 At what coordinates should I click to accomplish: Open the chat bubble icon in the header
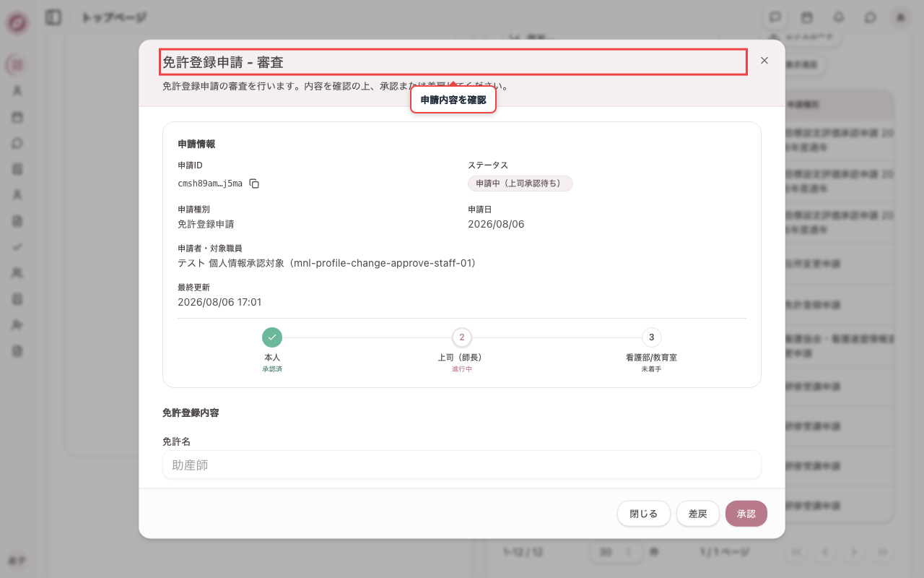point(871,17)
